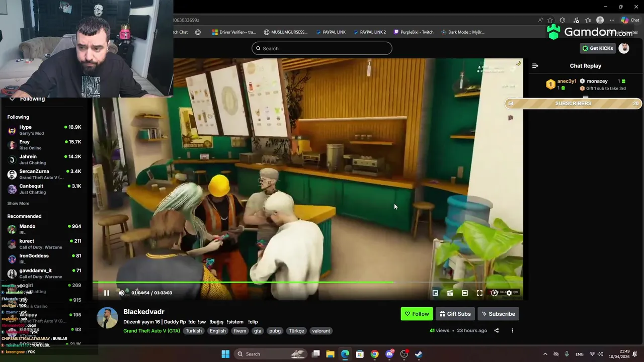The width and height of the screenshot is (644, 362).
Task: Select the fivem tag
Action: (240, 331)
